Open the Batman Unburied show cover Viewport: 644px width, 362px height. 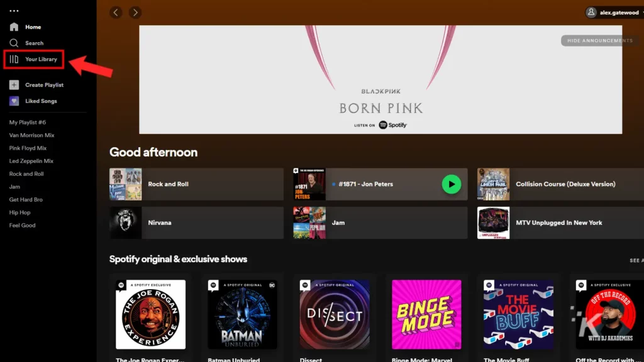point(242,315)
